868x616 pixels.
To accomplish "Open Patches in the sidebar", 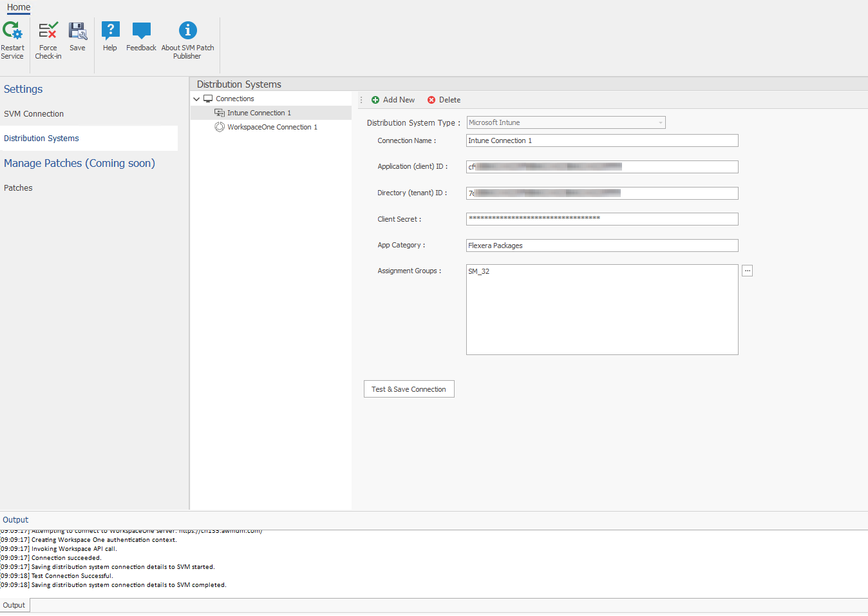I will point(18,188).
